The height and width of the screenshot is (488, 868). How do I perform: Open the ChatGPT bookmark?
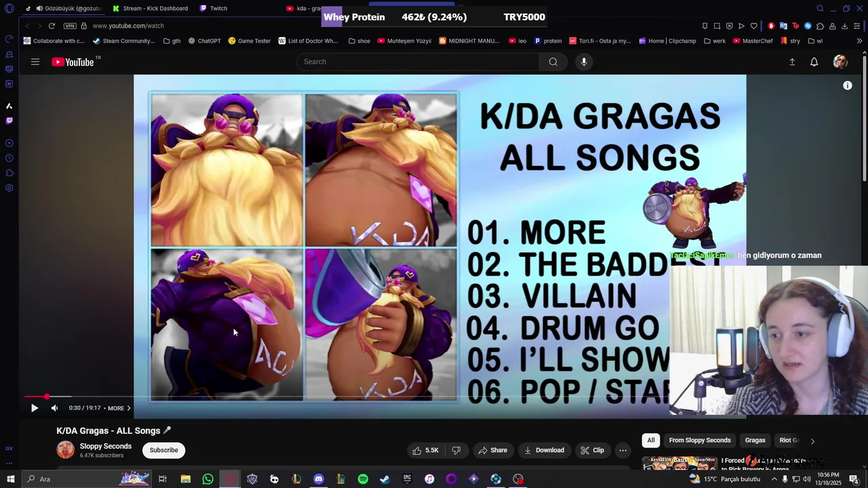[205, 41]
